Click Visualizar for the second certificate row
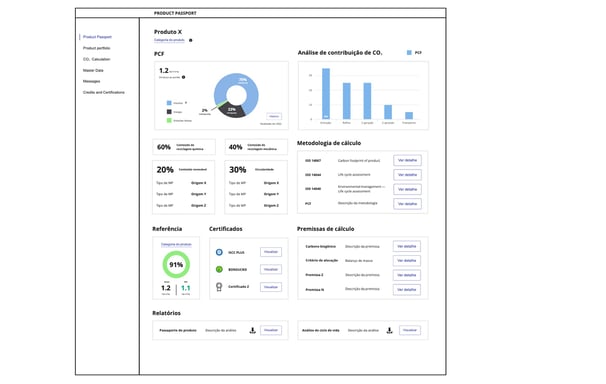The width and height of the screenshot is (606, 384). pos(271,269)
